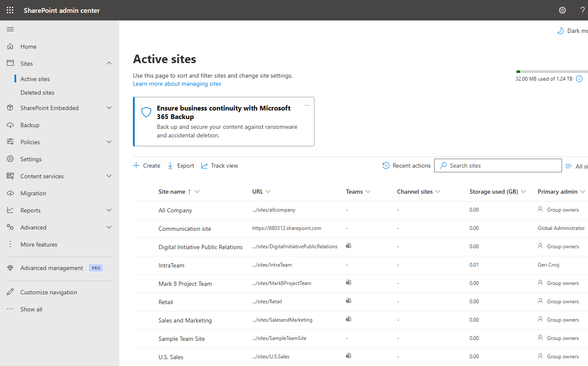
Task: Click the Track view chart icon
Action: (205, 166)
